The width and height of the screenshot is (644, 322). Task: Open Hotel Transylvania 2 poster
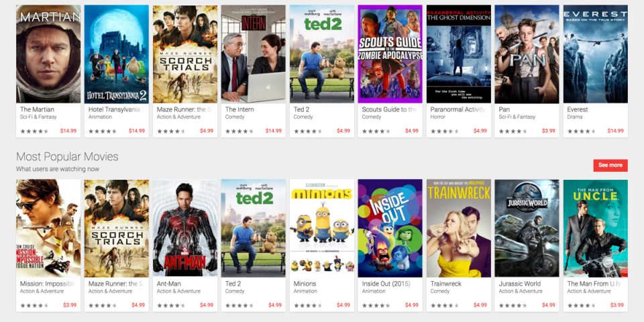coord(117,54)
